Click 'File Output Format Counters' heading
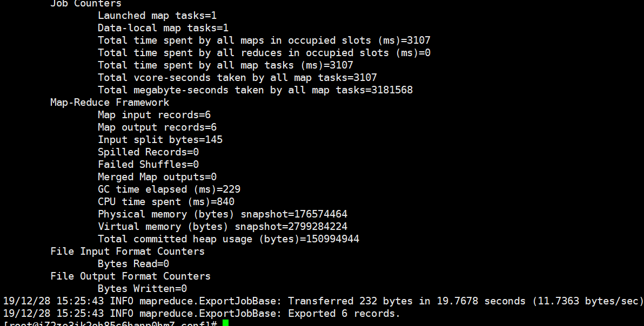The width and height of the screenshot is (644, 326). tap(130, 276)
